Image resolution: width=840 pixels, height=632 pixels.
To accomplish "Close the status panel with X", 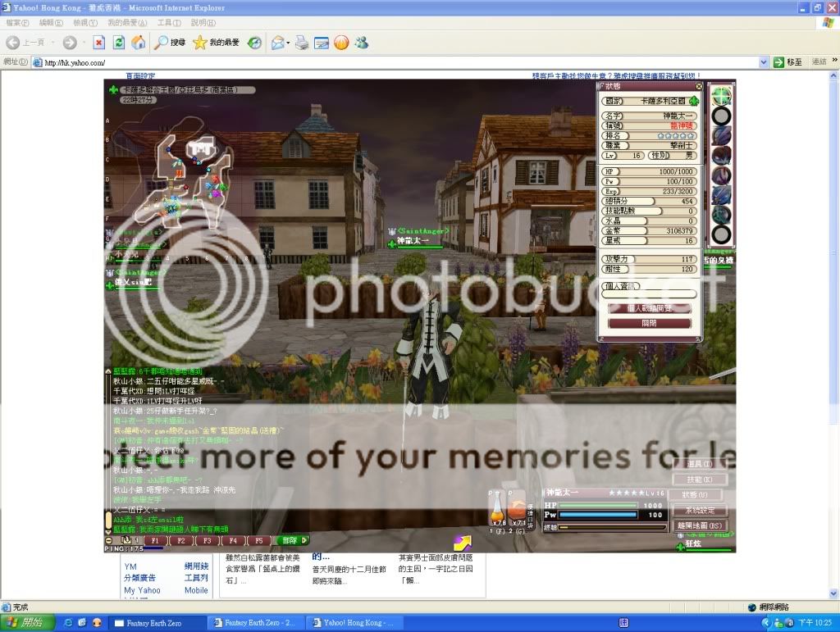I will [x=699, y=86].
